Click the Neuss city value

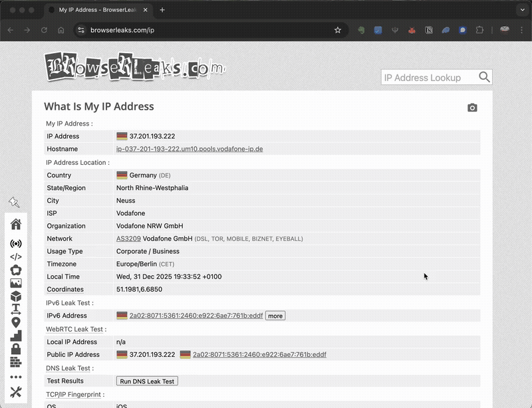[x=126, y=201]
